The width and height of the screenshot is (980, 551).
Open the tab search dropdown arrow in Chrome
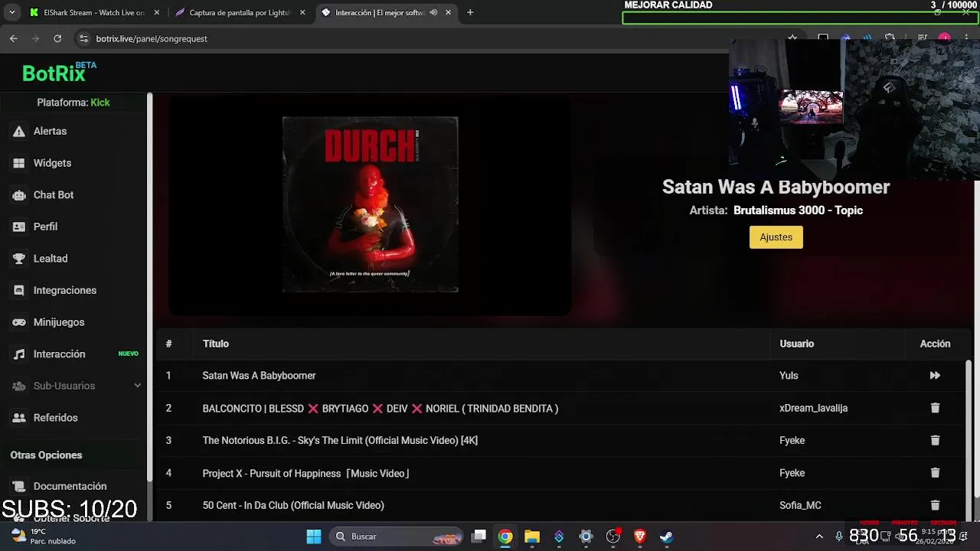11,12
